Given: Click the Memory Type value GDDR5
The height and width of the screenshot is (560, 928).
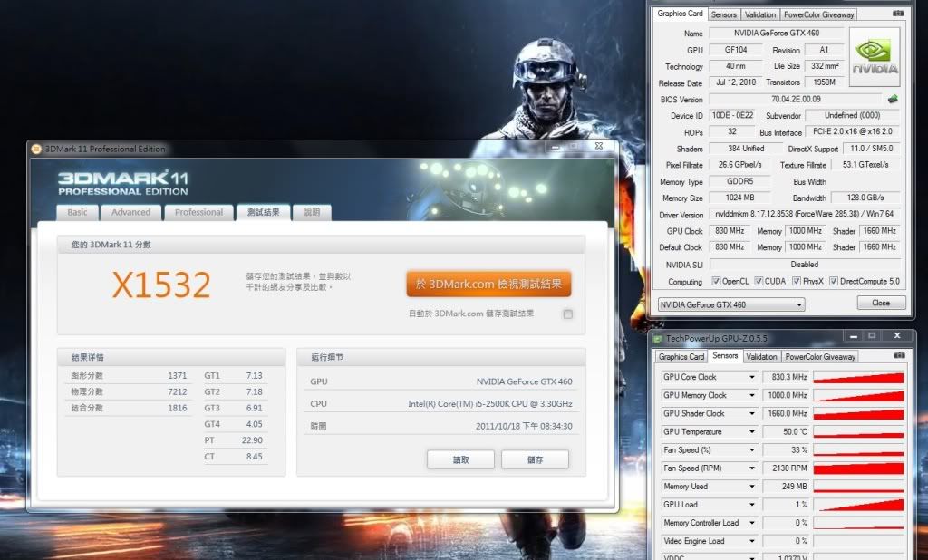Looking at the screenshot, I should (x=739, y=182).
